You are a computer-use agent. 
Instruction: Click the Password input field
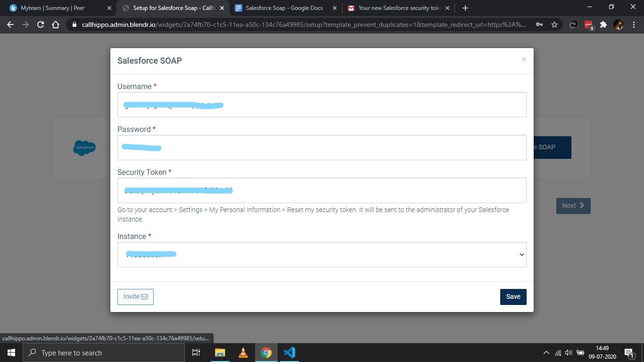[322, 148]
